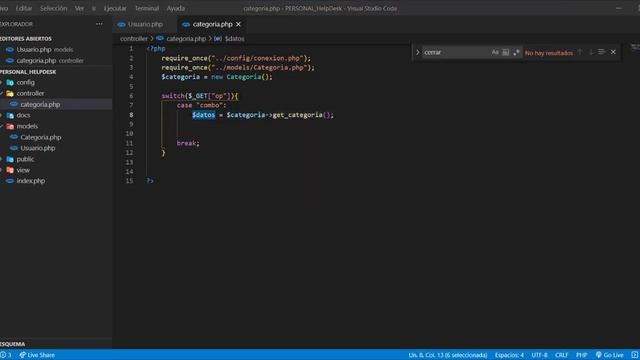Toggle Use Regular Expression in find widget
This screenshot has height=360, width=640.
516,52
